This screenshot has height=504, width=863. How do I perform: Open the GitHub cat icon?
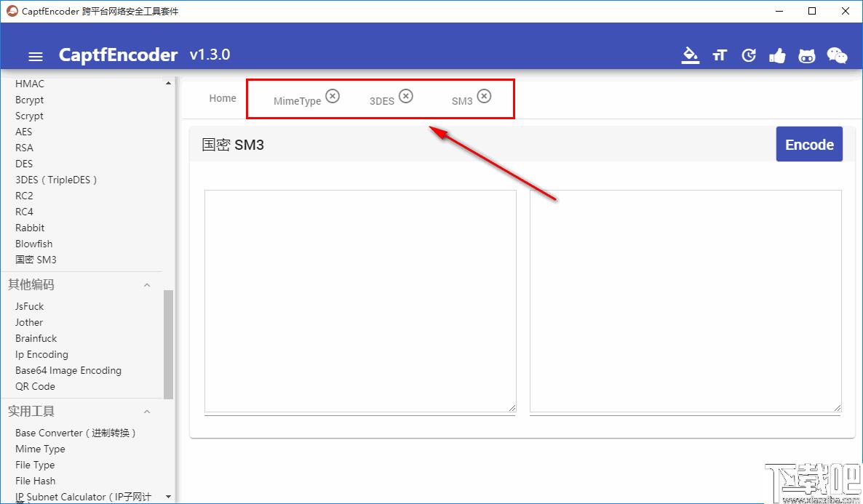[x=806, y=55]
